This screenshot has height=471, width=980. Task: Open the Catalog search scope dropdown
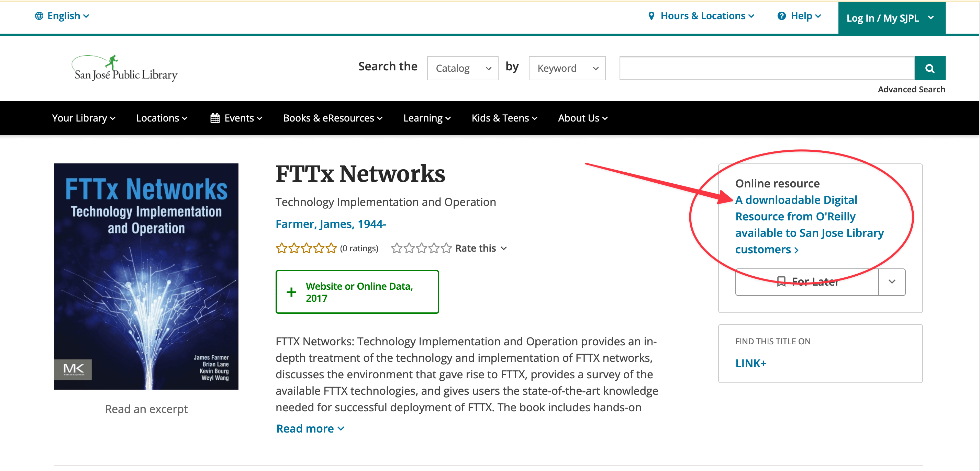[x=463, y=68]
